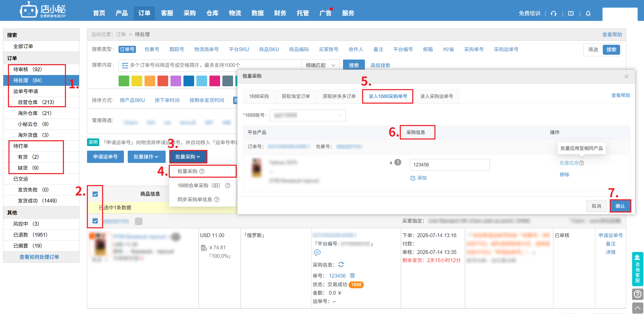Click the cost calculator icon by ¥74.81
644x314 pixels.
[204, 248]
